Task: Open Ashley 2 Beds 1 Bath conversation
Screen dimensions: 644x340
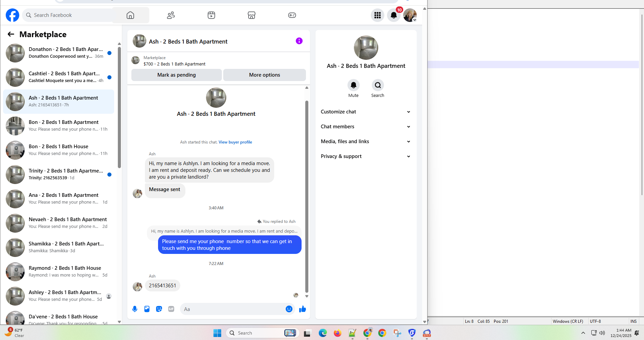Action: coord(59,296)
